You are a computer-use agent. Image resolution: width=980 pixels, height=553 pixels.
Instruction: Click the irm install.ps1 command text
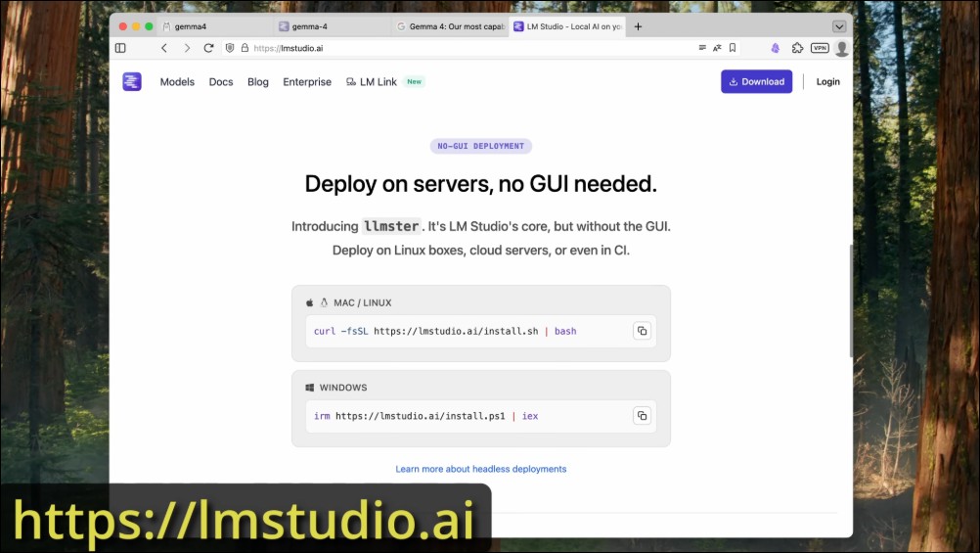pos(425,416)
